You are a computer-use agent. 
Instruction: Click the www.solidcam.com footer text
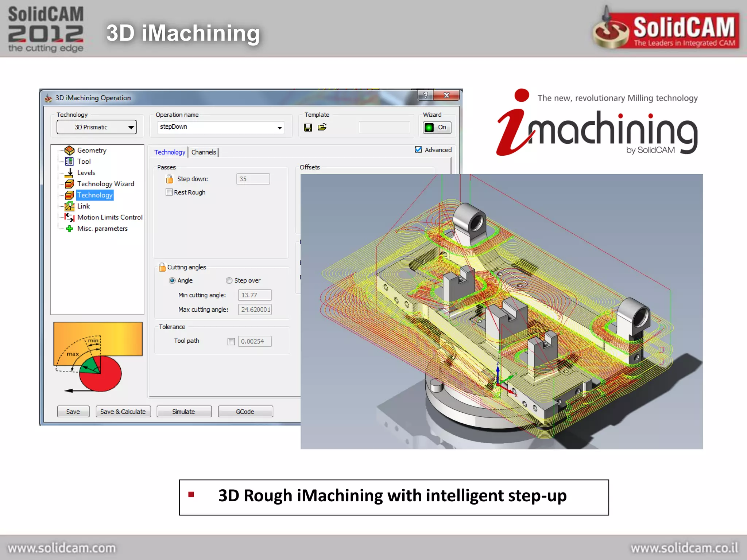pyautogui.click(x=62, y=548)
